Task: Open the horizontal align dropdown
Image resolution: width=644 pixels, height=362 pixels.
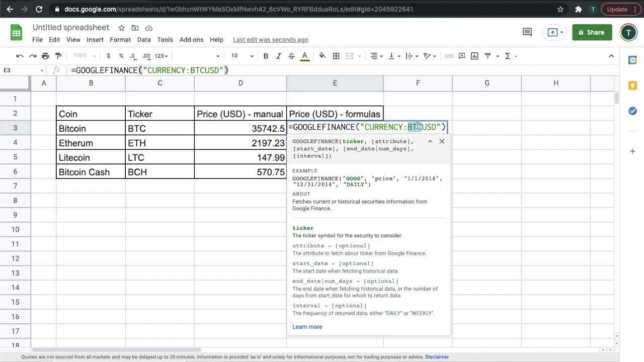Action: 376,56
